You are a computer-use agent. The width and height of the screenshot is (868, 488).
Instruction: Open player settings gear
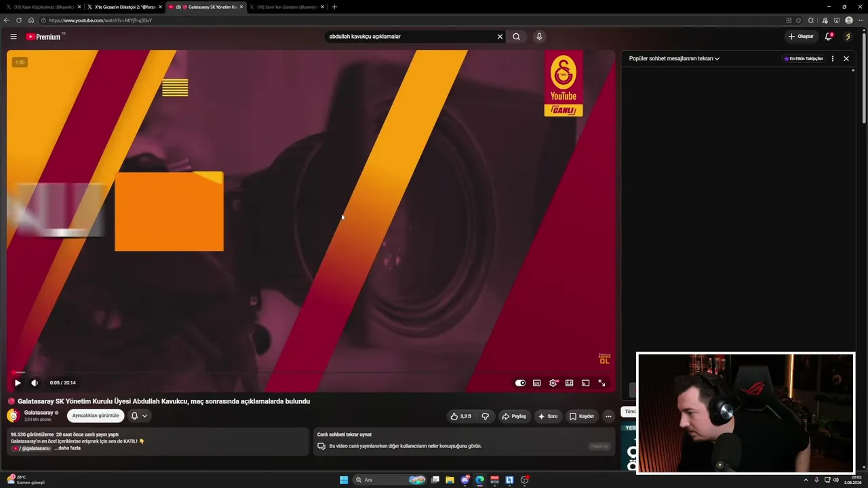553,383
